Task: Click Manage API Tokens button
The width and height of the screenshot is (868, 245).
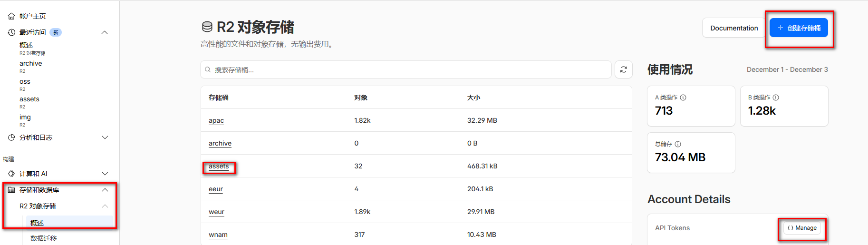Action: click(802, 228)
